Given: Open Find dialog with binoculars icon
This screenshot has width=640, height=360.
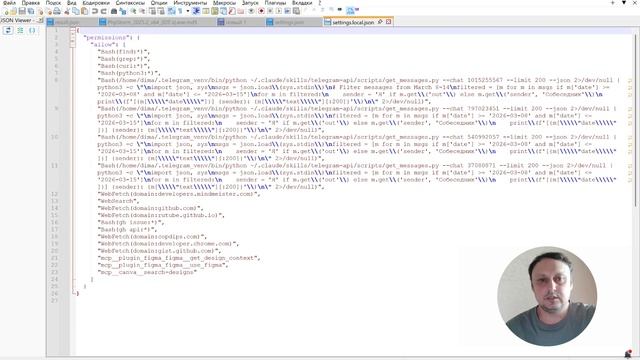Looking at the screenshot, I should 114,11.
